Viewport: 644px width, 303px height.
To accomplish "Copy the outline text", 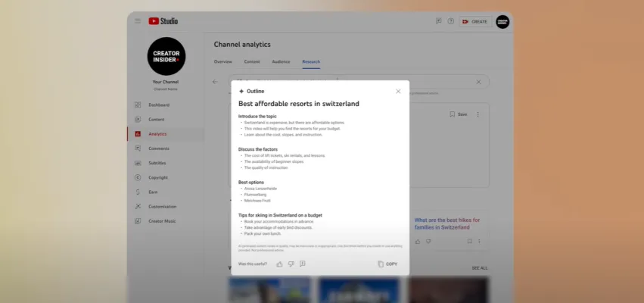I will 387,264.
